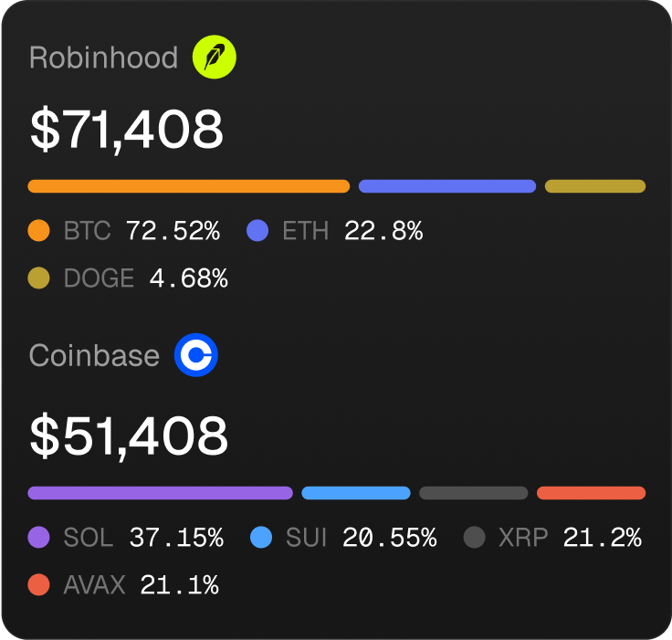Select the blue ETH allocation bar segment
This screenshot has width=672, height=640.
(446, 186)
